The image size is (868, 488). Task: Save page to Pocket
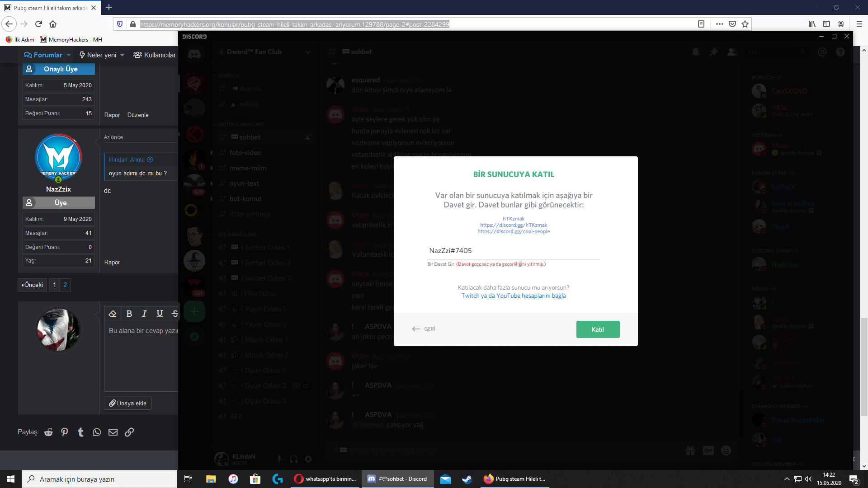point(732,24)
